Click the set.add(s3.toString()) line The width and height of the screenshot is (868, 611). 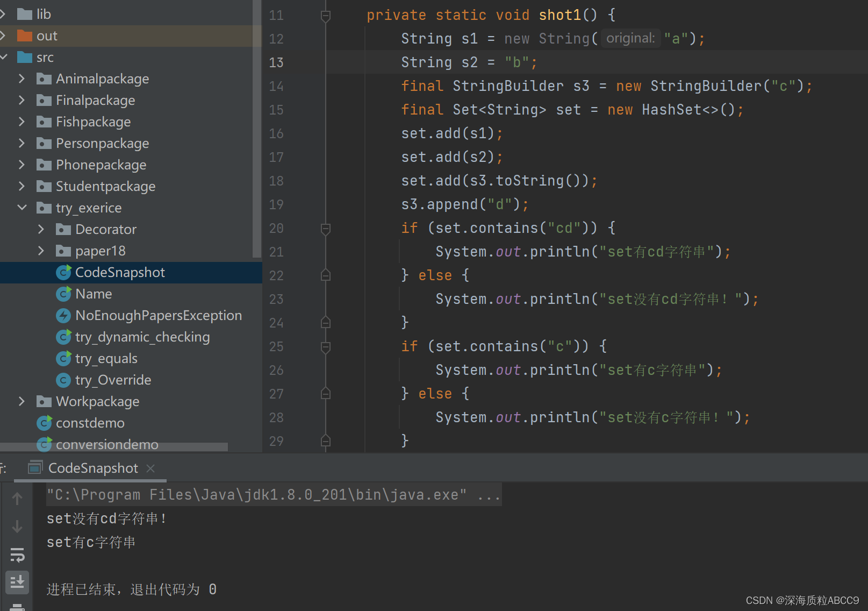click(x=499, y=181)
